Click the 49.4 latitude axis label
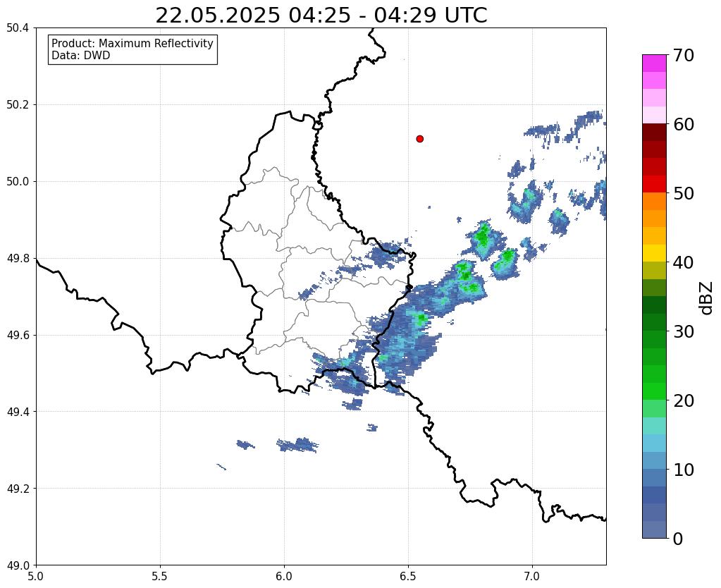 (x=18, y=411)
